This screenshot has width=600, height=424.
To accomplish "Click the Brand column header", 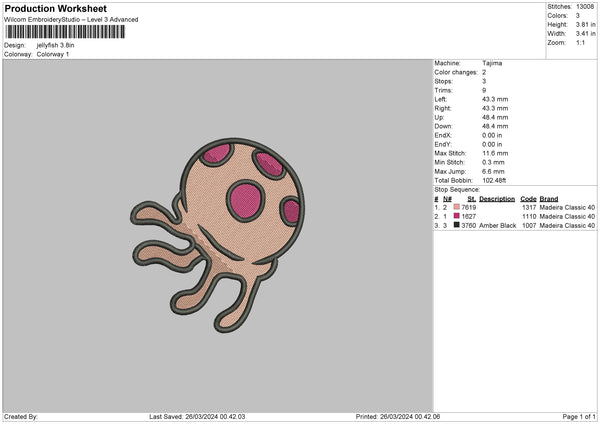I will [x=548, y=199].
